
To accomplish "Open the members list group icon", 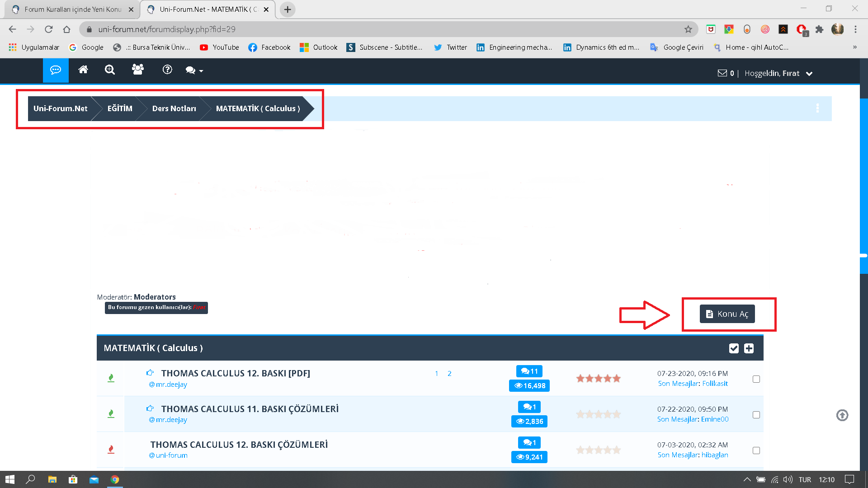I will coord(137,70).
